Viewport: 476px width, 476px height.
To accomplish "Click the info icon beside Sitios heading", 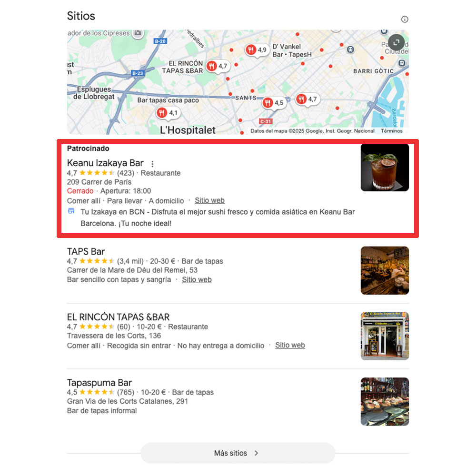I will pyautogui.click(x=404, y=20).
